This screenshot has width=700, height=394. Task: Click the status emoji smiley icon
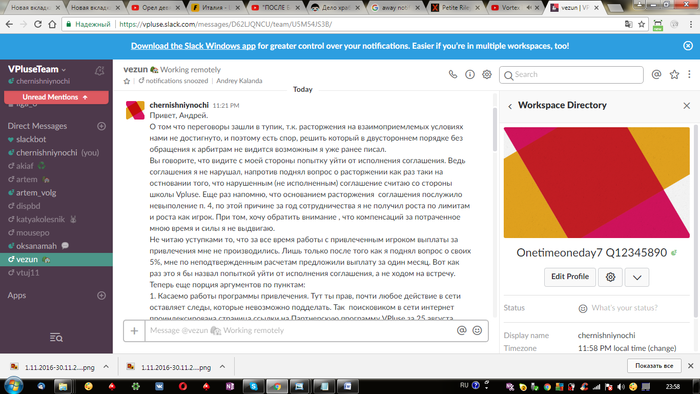[x=583, y=308]
